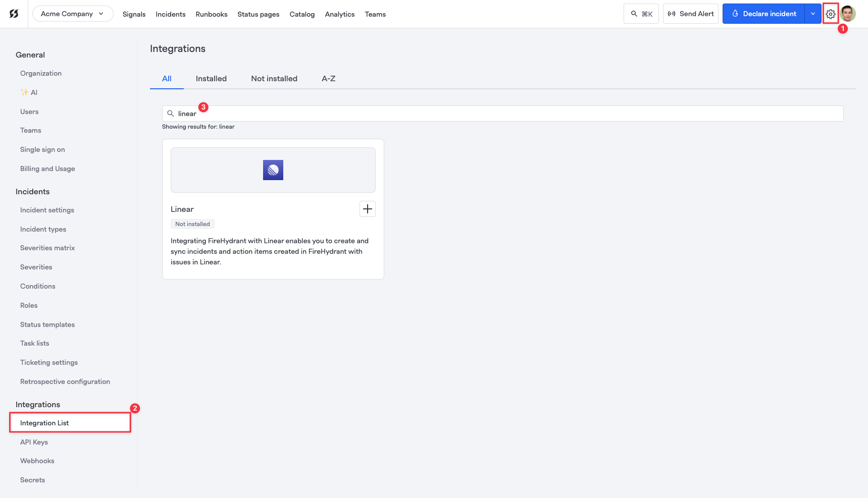
Task: Open Users in the sidebar
Action: click(x=29, y=112)
